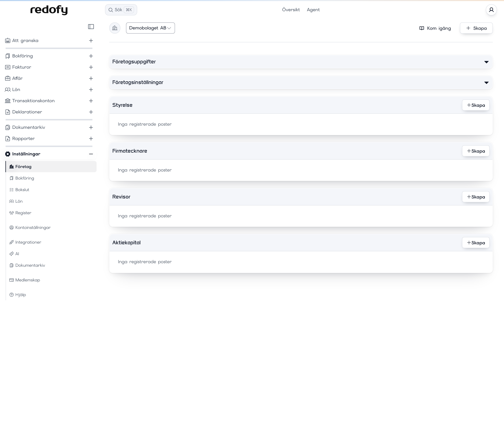Open Bokföring main menu item
Viewport: 504px width, 434px height.
coord(22,56)
